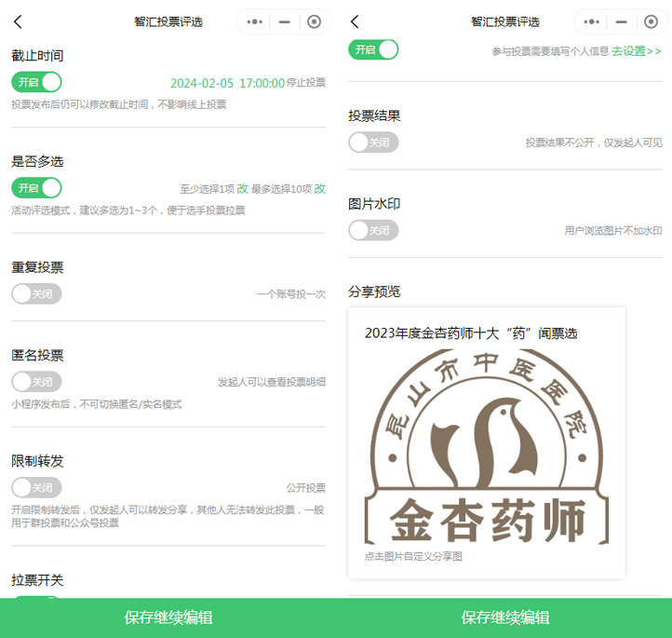Click 用户浏览图片不加水印 text
Screen dimensions: 672x638
(x=613, y=231)
